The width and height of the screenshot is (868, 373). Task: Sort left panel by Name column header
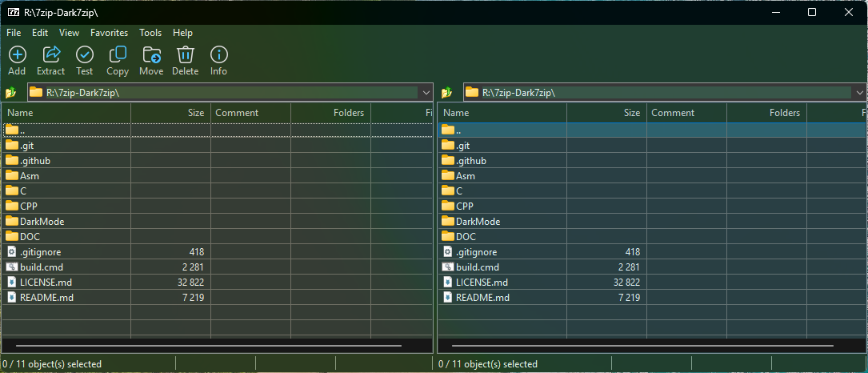66,113
